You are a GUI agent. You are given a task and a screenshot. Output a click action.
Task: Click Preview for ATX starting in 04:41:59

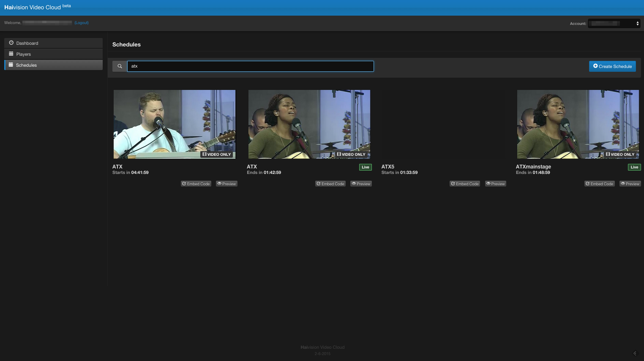(x=226, y=184)
